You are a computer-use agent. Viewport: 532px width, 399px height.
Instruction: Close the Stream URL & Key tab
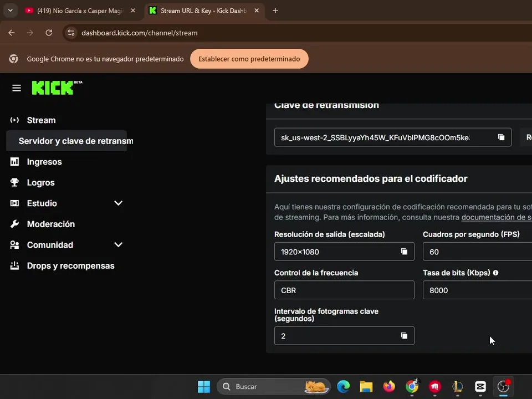[x=257, y=11]
